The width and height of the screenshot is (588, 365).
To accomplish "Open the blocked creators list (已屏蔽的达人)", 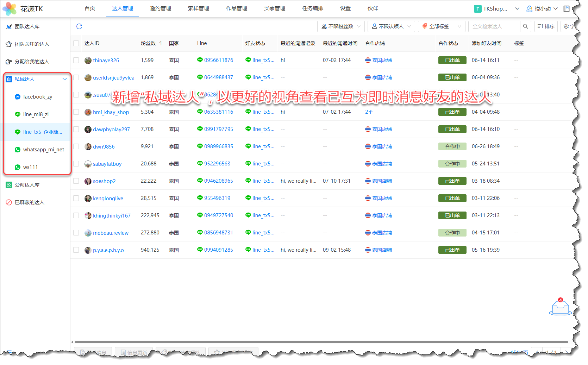I will click(30, 202).
